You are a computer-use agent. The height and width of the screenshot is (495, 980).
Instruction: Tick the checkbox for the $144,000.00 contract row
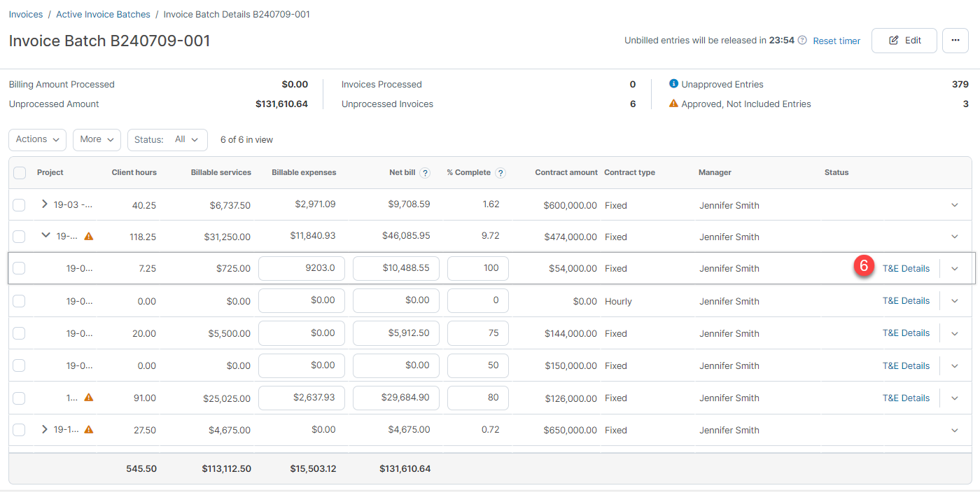click(x=20, y=333)
